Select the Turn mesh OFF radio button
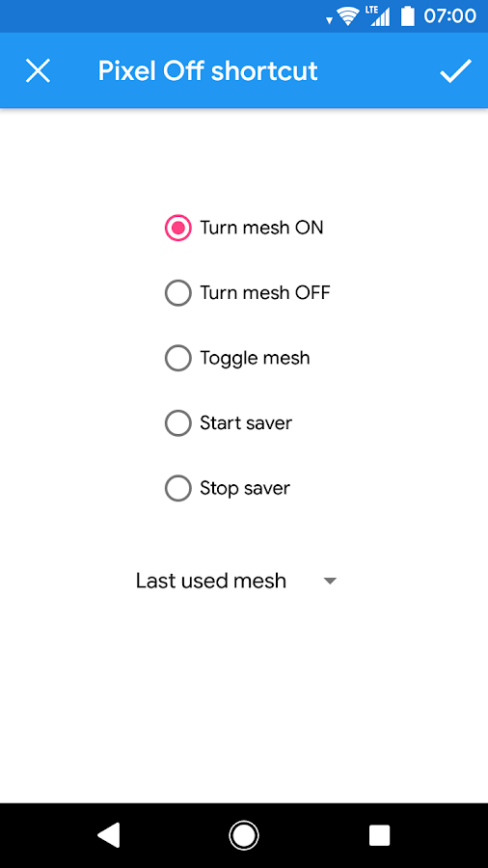Image resolution: width=488 pixels, height=868 pixels. tap(178, 293)
